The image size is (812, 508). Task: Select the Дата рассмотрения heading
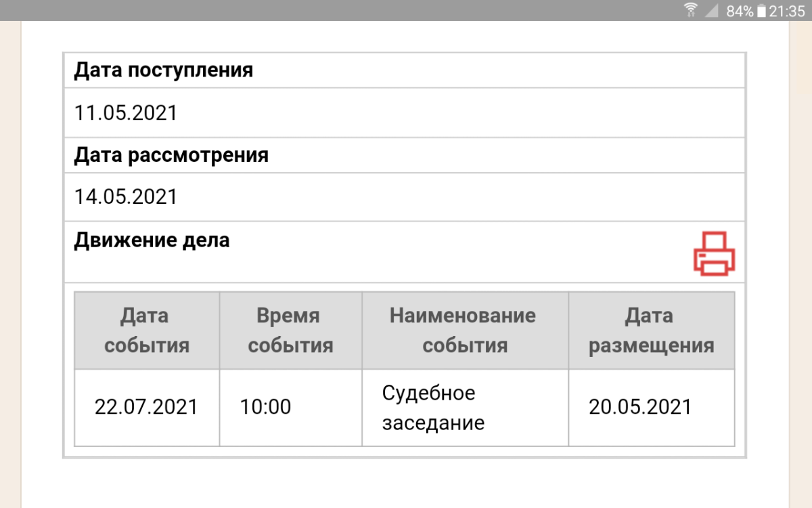click(171, 155)
